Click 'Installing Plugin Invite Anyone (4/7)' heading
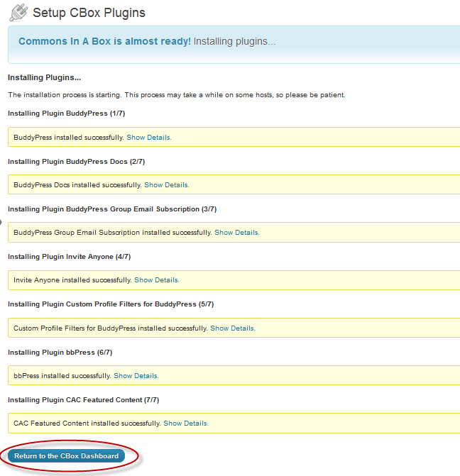 [x=70, y=257]
